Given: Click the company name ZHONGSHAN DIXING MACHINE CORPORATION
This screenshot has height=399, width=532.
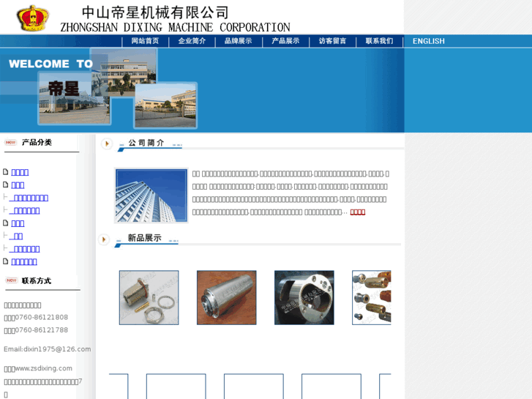Looking at the screenshot, I should point(175,27).
